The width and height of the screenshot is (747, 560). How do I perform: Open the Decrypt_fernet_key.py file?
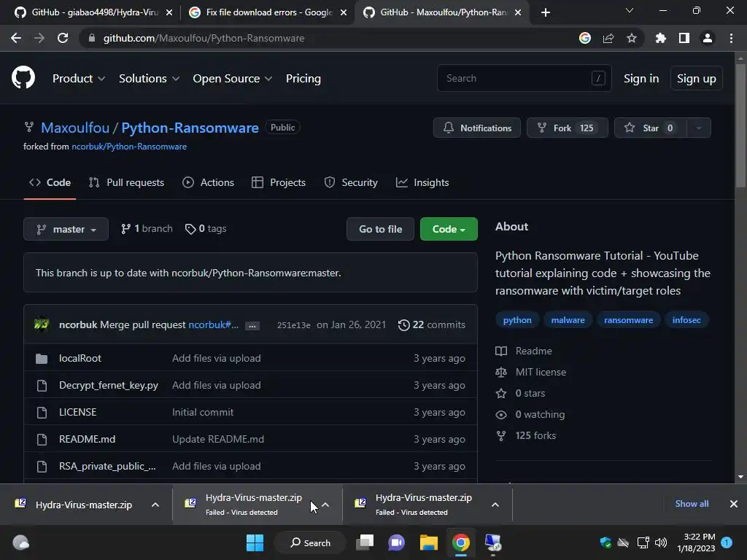coord(109,385)
